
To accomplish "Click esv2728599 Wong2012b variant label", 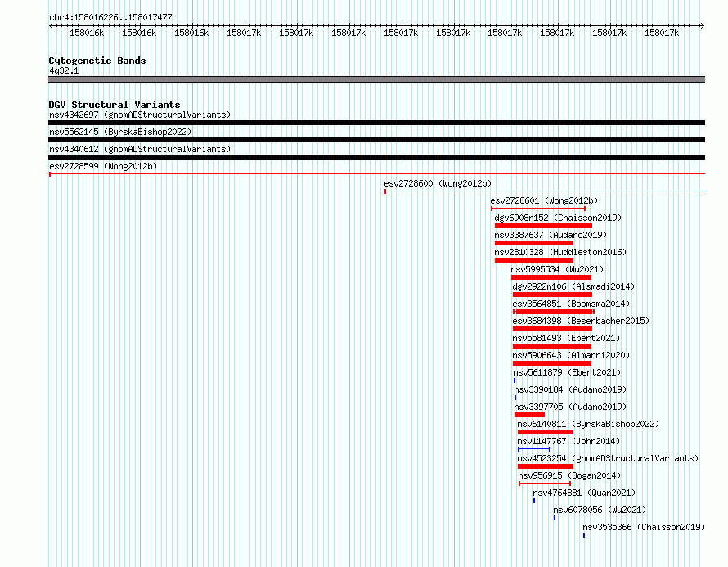I will (x=103, y=166).
